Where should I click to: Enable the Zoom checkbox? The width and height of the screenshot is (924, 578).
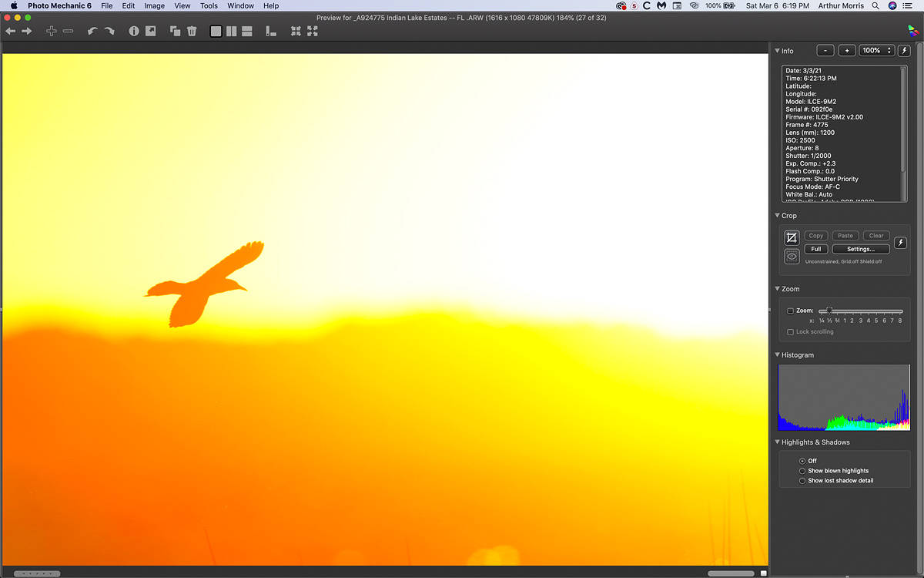click(x=791, y=311)
